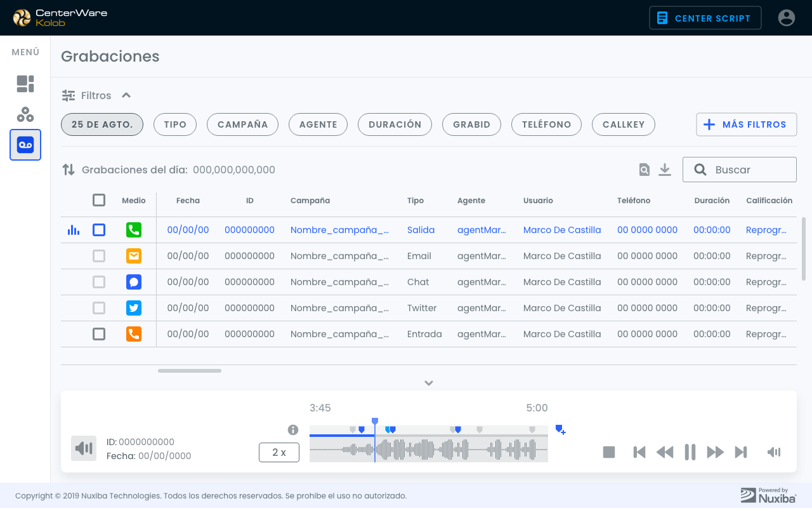Skip to previous recording
Image resolution: width=812 pixels, height=508 pixels.
click(639, 452)
